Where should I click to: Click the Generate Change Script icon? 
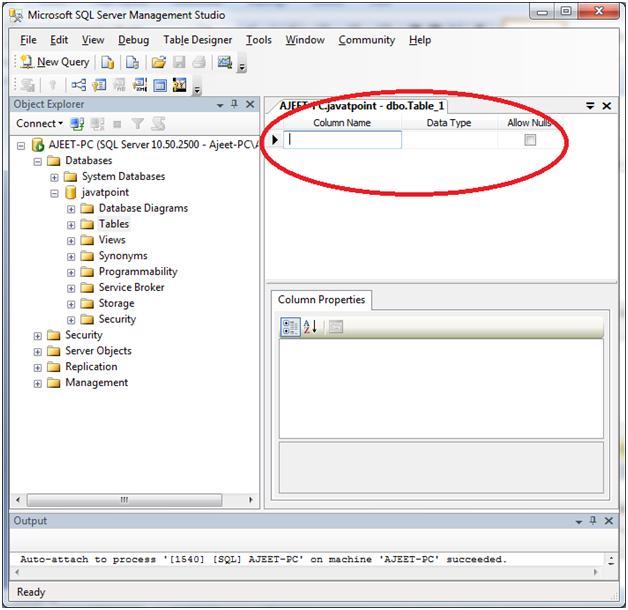(27, 85)
